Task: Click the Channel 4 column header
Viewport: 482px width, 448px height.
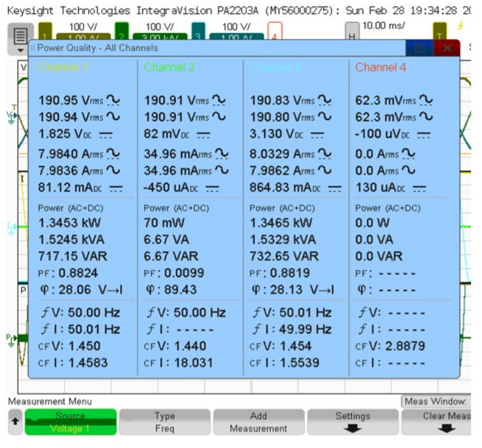Action: point(380,67)
